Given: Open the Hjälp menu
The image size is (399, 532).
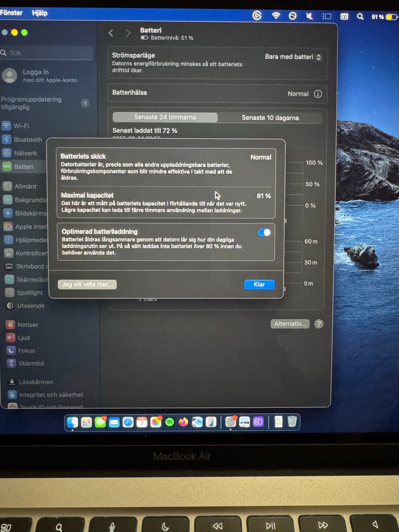Looking at the screenshot, I should (40, 13).
